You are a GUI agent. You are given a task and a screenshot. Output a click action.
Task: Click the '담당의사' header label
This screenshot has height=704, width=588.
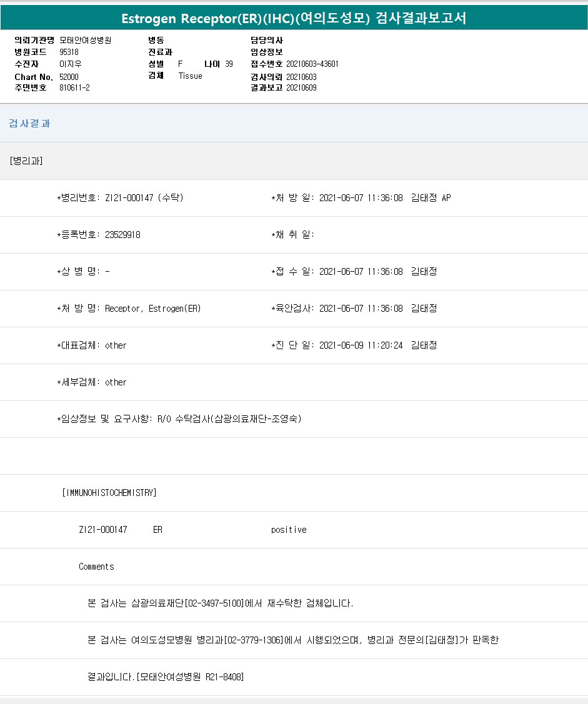point(267,41)
